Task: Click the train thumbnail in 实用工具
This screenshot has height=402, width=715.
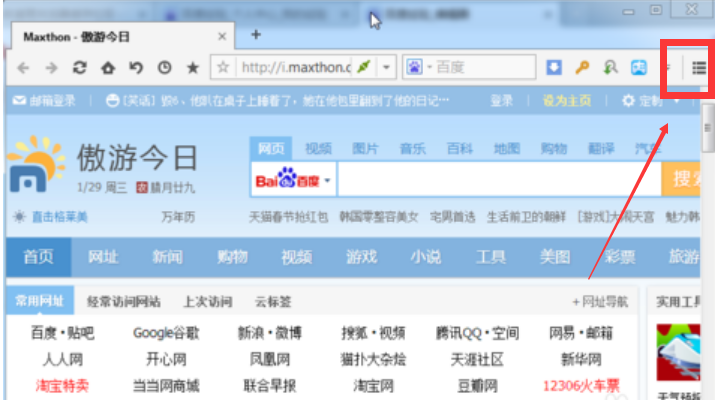Action: click(x=678, y=352)
